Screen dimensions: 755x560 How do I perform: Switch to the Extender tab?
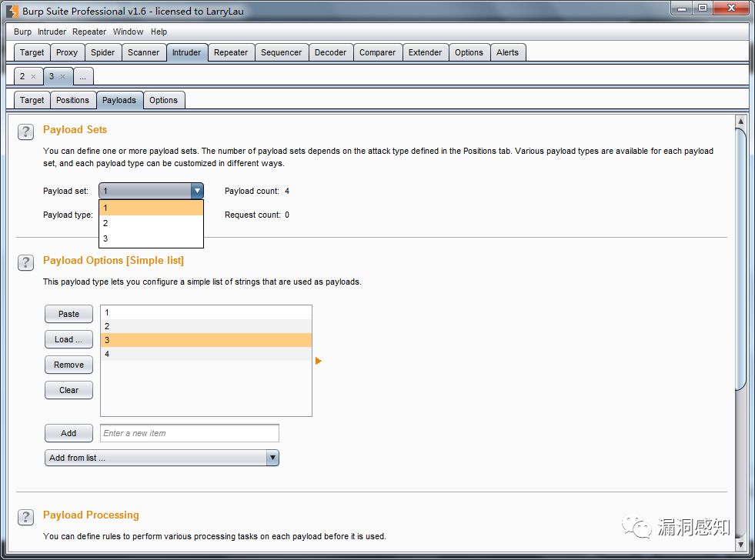425,52
